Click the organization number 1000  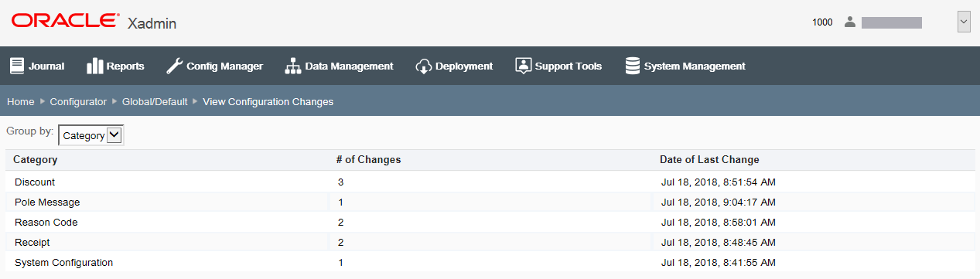click(822, 22)
